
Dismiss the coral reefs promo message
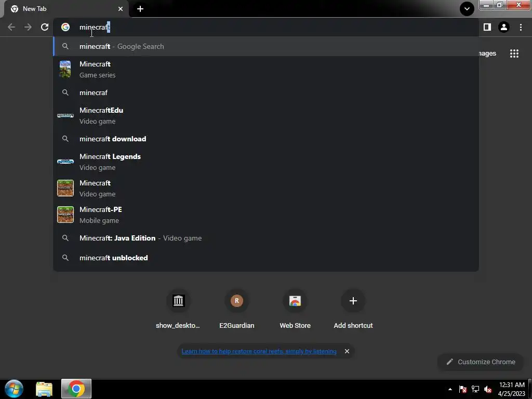tap(347, 351)
